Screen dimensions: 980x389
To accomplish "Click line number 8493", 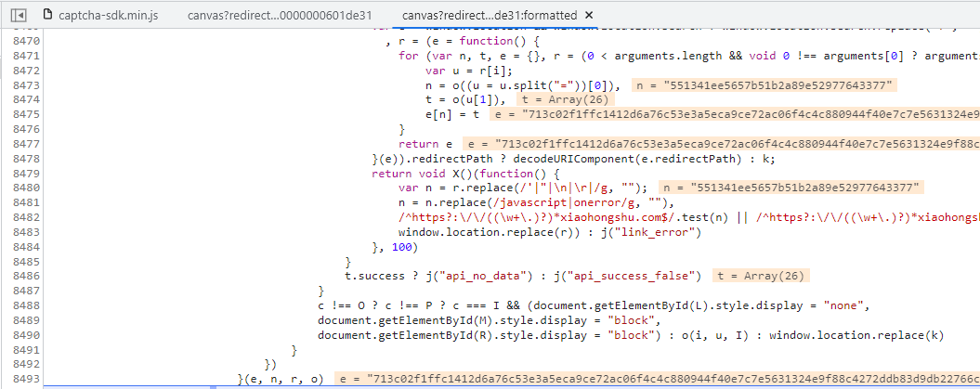I will (27, 379).
